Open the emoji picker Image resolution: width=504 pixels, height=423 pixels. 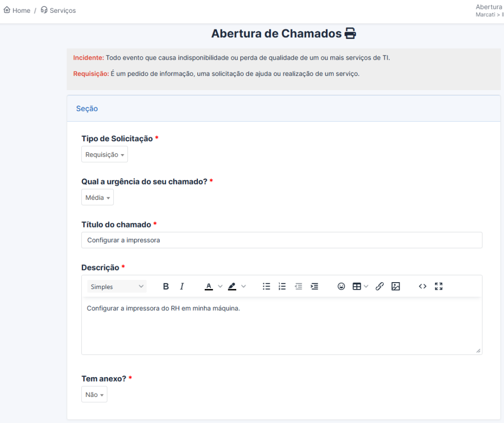pyautogui.click(x=341, y=287)
